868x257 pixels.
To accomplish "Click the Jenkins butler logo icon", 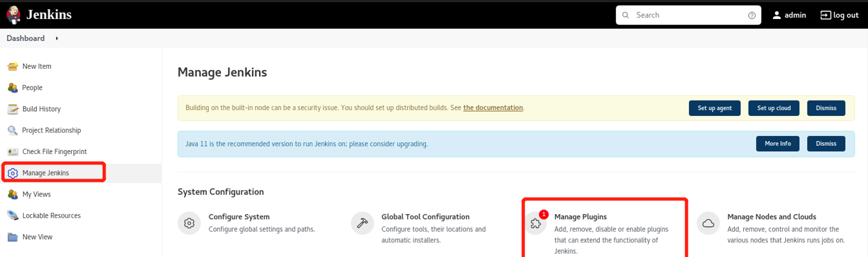I will [x=13, y=15].
